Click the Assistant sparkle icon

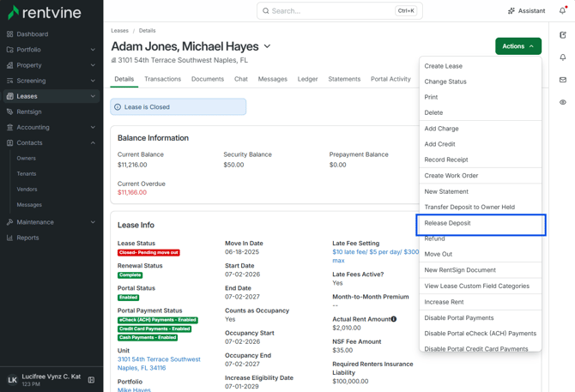click(x=511, y=11)
